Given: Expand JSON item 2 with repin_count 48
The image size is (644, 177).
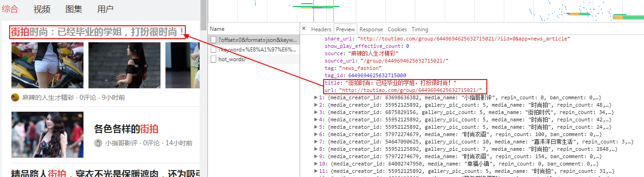Looking at the screenshot, I should click(x=316, y=105).
